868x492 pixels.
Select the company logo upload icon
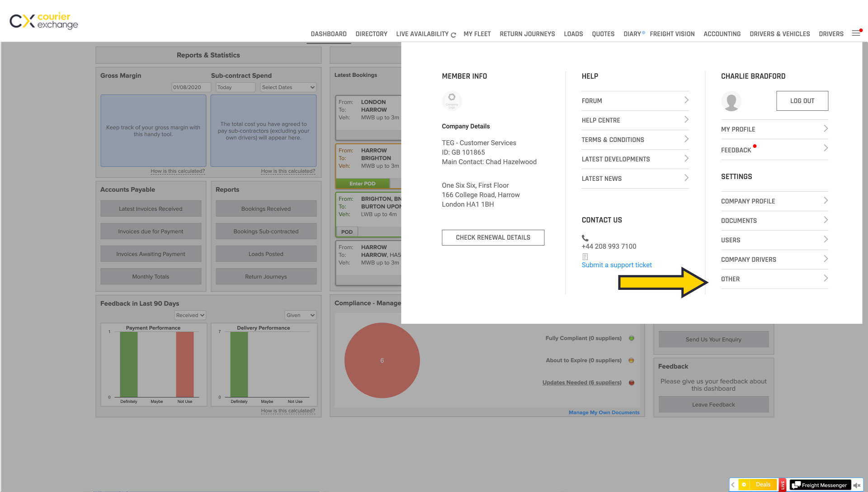tap(452, 100)
